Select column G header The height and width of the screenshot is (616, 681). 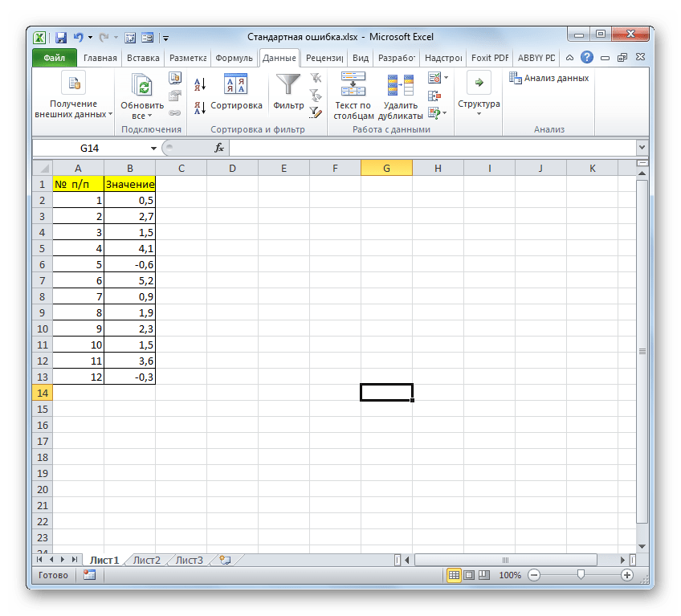(x=386, y=168)
